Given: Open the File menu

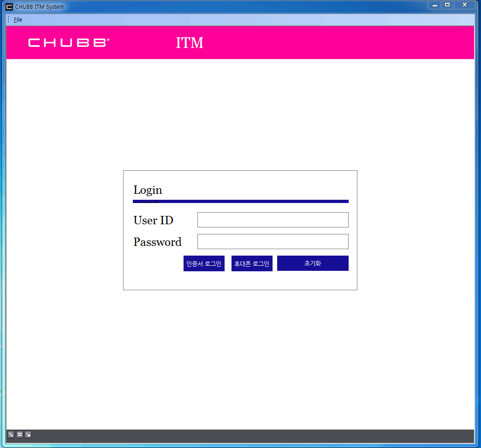Looking at the screenshot, I should [18, 20].
